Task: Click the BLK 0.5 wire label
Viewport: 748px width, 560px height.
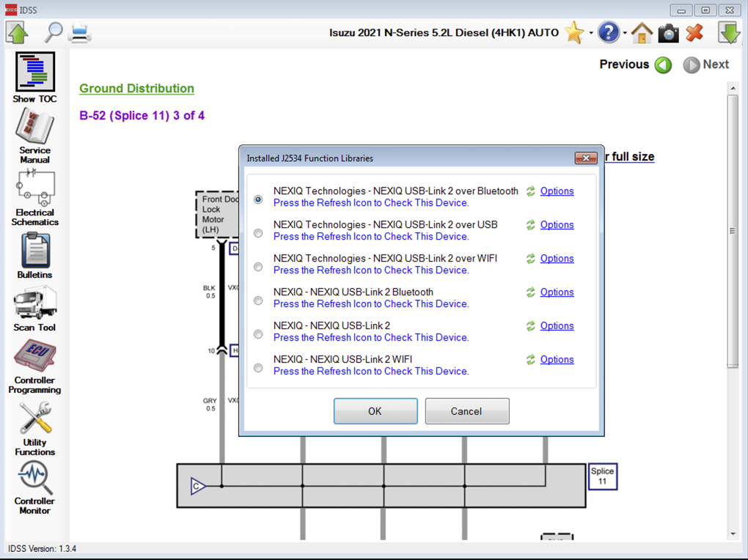Action: coord(210,292)
